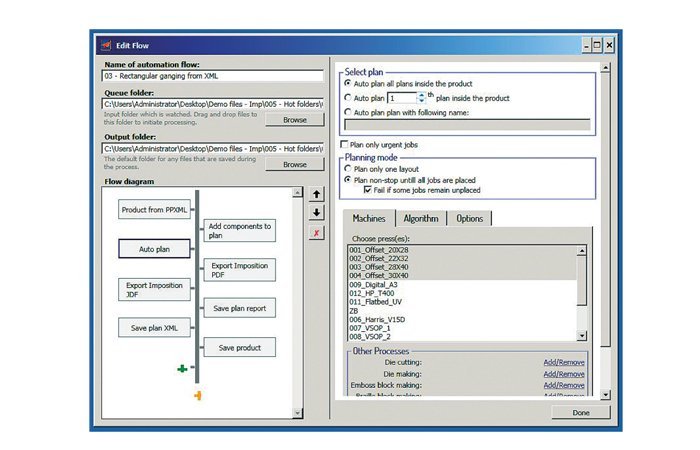Click the press list scrollbar thumb
Image resolution: width=700 pixels, height=450 pixels.
581,281
